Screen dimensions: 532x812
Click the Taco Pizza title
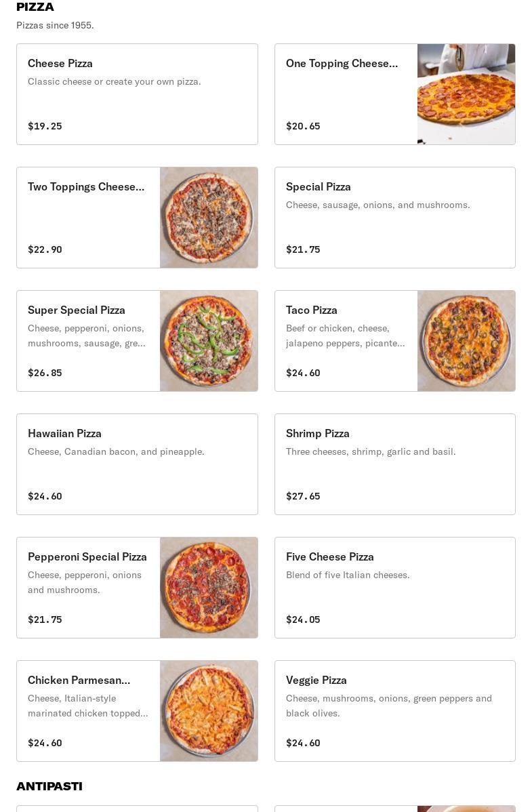point(312,310)
